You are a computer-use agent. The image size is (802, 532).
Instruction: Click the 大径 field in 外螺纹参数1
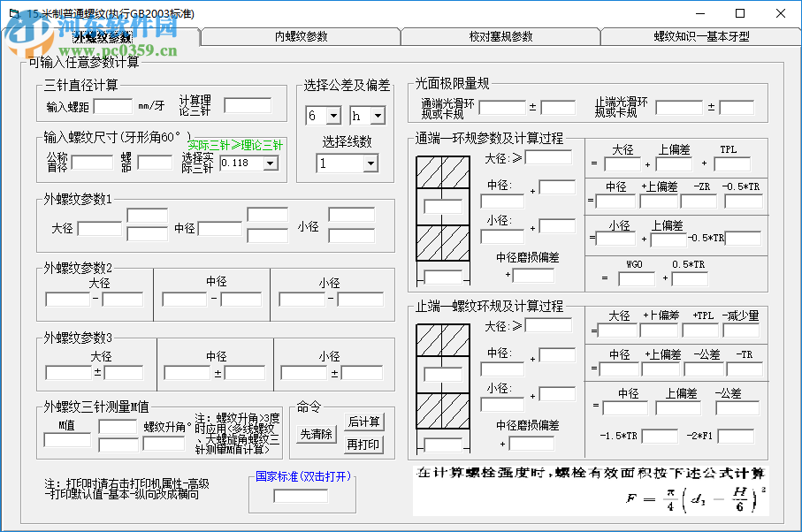[x=98, y=227]
